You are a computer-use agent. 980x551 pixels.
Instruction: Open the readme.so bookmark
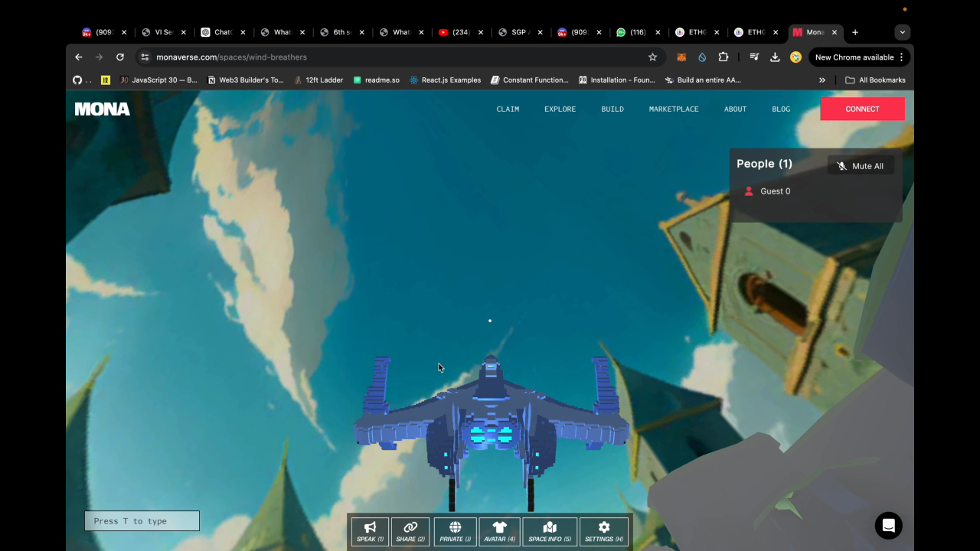(376, 80)
